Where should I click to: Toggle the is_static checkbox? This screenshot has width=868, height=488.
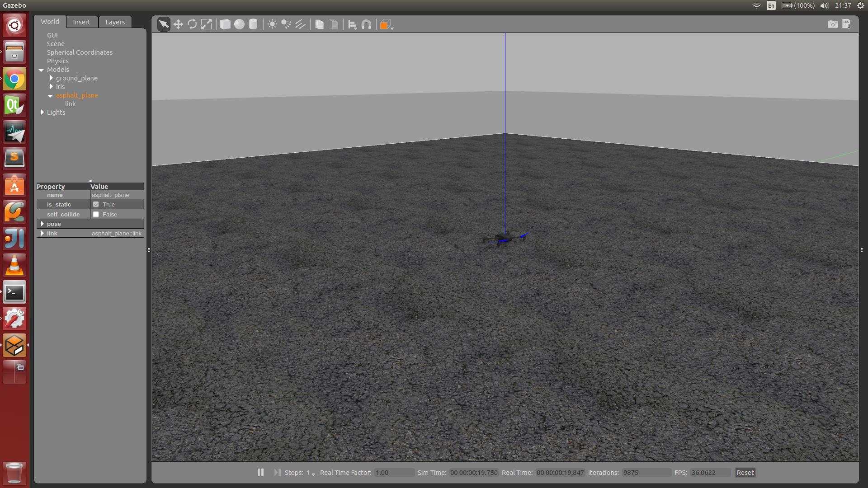96,205
